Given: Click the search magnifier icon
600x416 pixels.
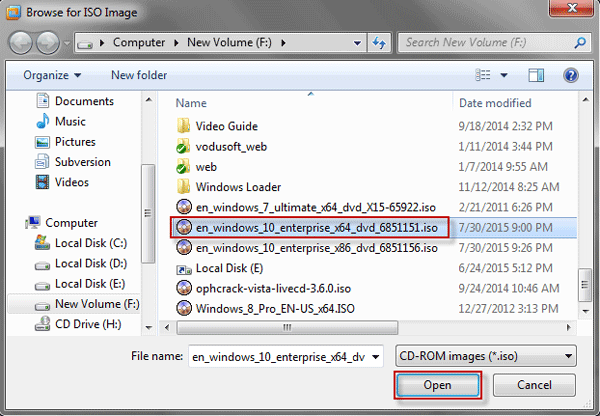Looking at the screenshot, I should click(x=580, y=42).
